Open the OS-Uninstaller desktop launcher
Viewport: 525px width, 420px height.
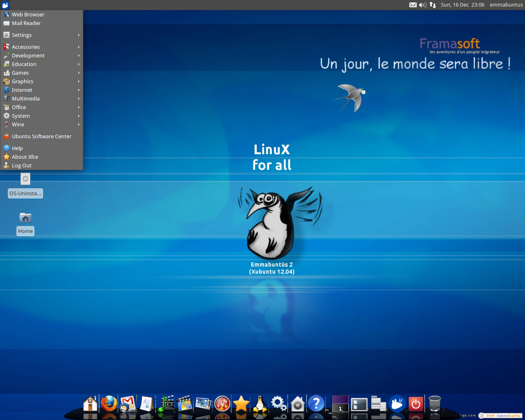(x=25, y=186)
